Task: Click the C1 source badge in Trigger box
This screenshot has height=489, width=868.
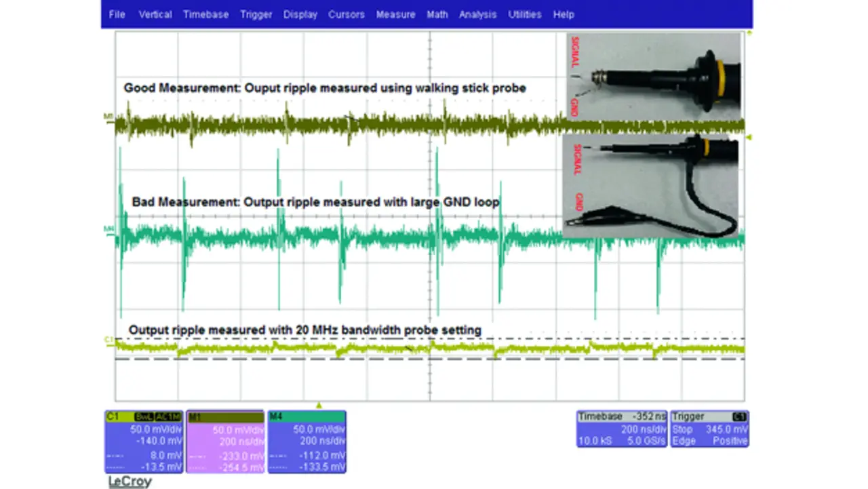Action: 740,416
